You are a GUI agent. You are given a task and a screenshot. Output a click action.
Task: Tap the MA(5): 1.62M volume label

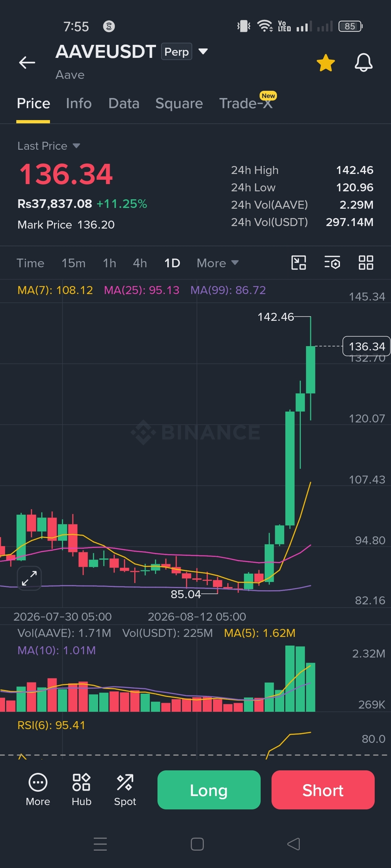point(260,633)
